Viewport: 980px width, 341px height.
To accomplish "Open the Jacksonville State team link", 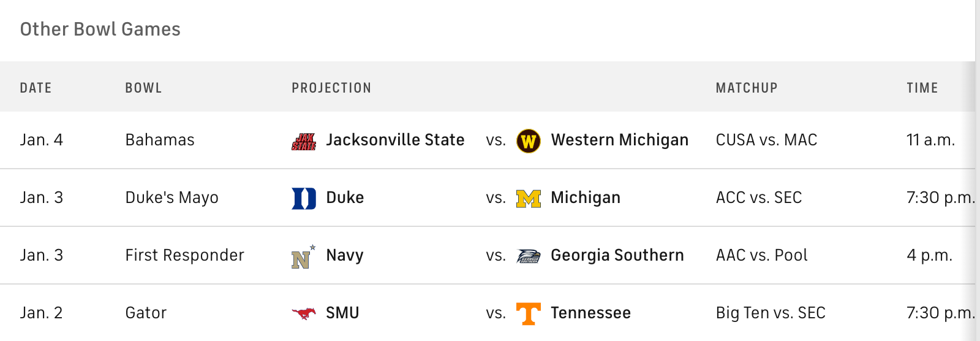I will pos(395,140).
